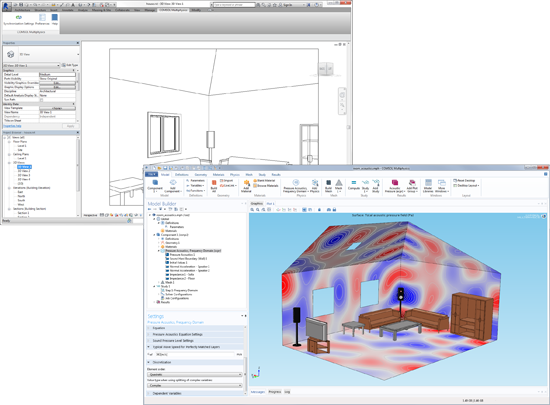Click Synchronization Settings icon in Revit ribbon
550x405 pixels.
coord(19,18)
